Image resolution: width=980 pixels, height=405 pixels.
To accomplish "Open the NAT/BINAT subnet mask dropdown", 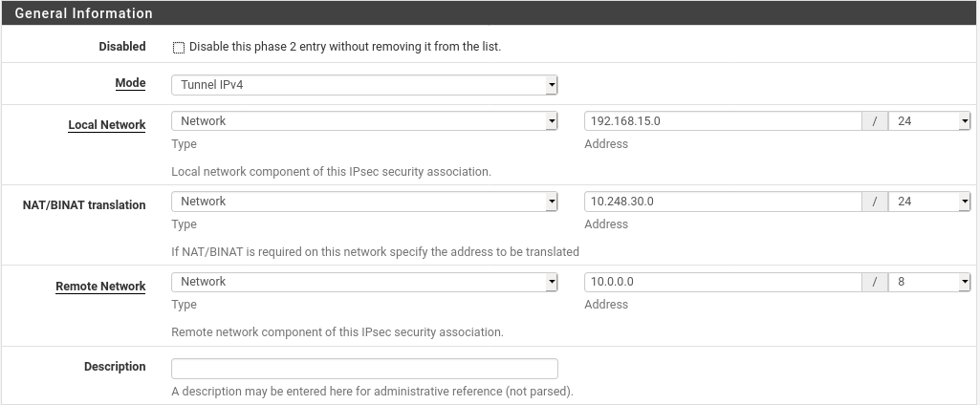I will click(x=929, y=202).
